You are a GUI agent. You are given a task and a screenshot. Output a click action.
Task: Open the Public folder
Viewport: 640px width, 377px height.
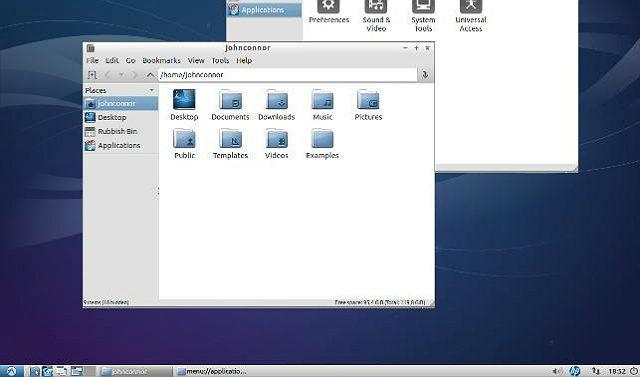pos(184,144)
